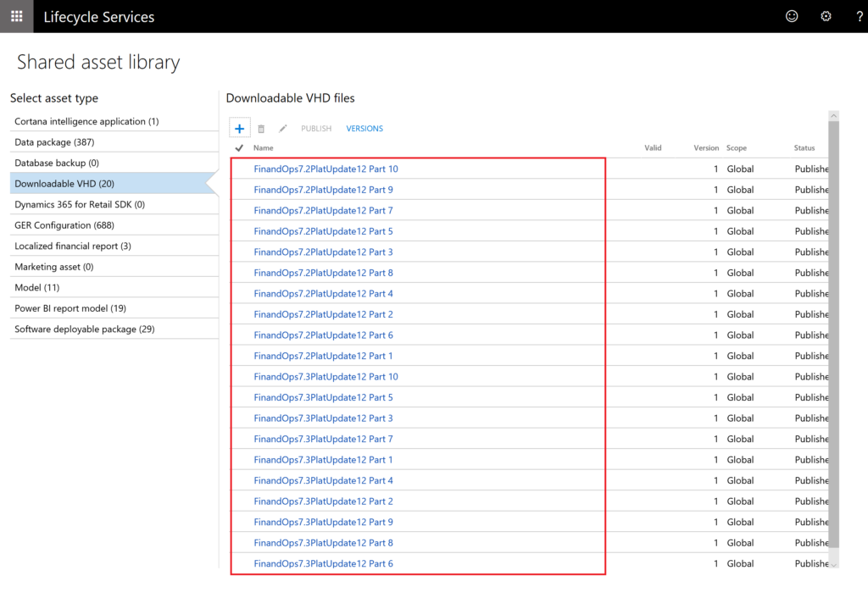868x598 pixels.
Task: Click the VERSIONS toolbar button
Action: coord(364,129)
